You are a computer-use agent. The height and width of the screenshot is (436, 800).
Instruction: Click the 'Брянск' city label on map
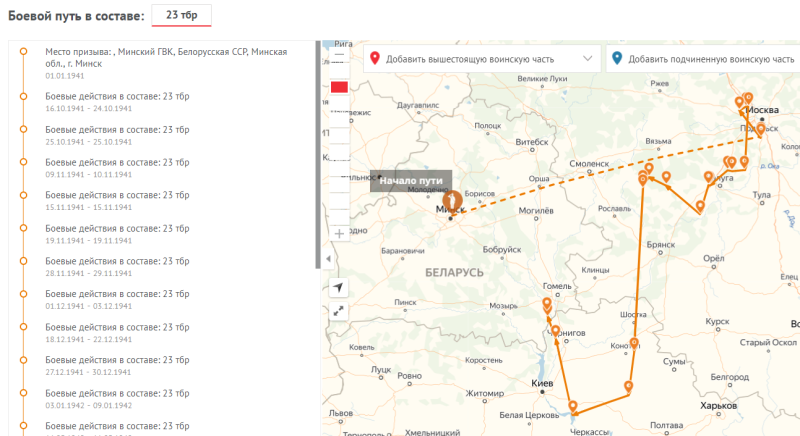point(661,245)
